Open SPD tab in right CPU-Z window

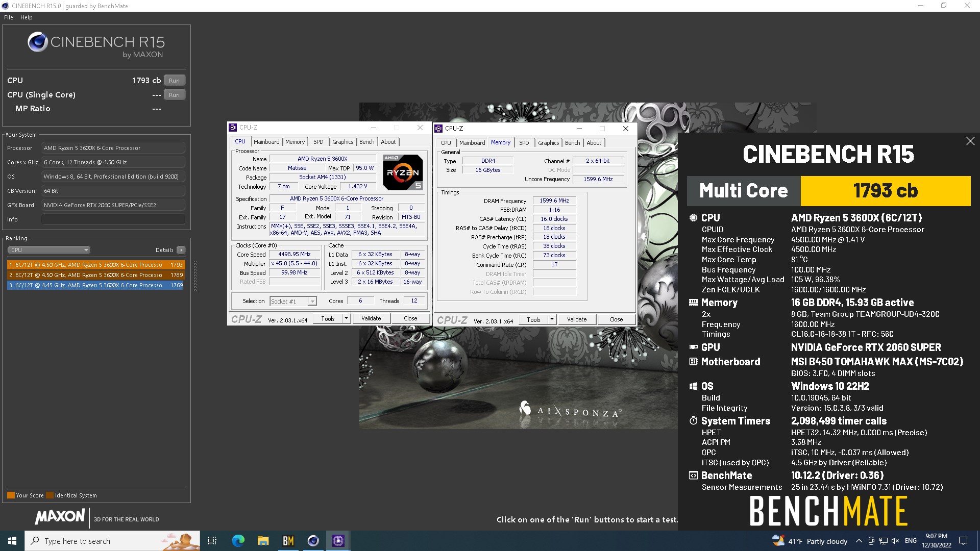tap(524, 143)
